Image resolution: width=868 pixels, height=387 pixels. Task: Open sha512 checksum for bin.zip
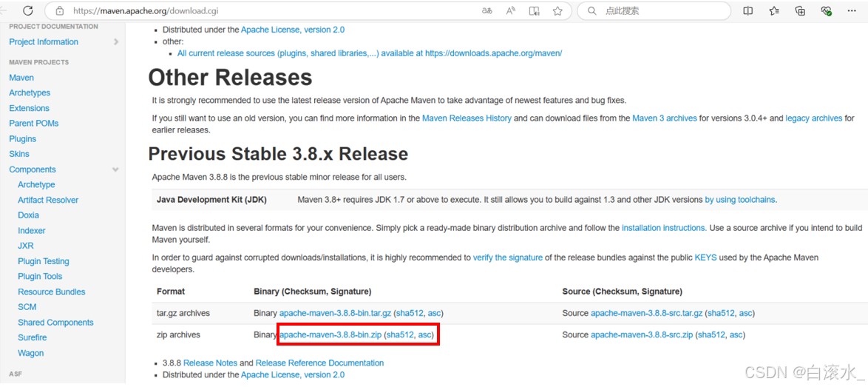(400, 334)
